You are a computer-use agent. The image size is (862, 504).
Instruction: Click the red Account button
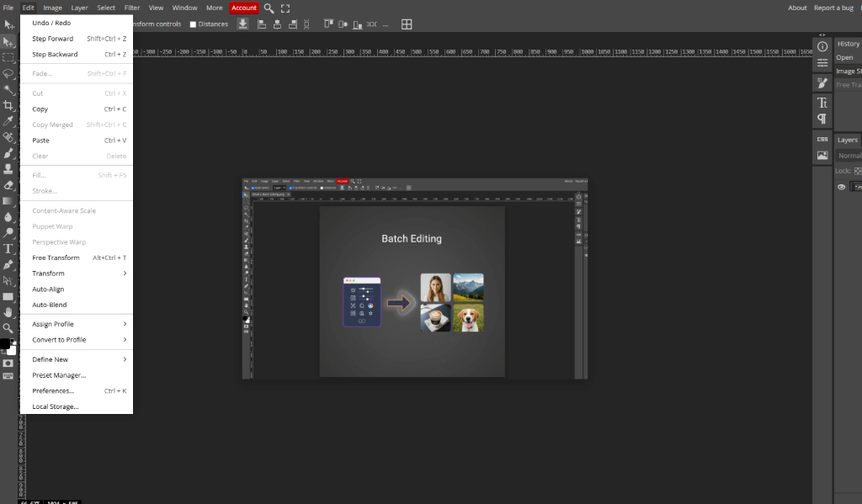(243, 8)
